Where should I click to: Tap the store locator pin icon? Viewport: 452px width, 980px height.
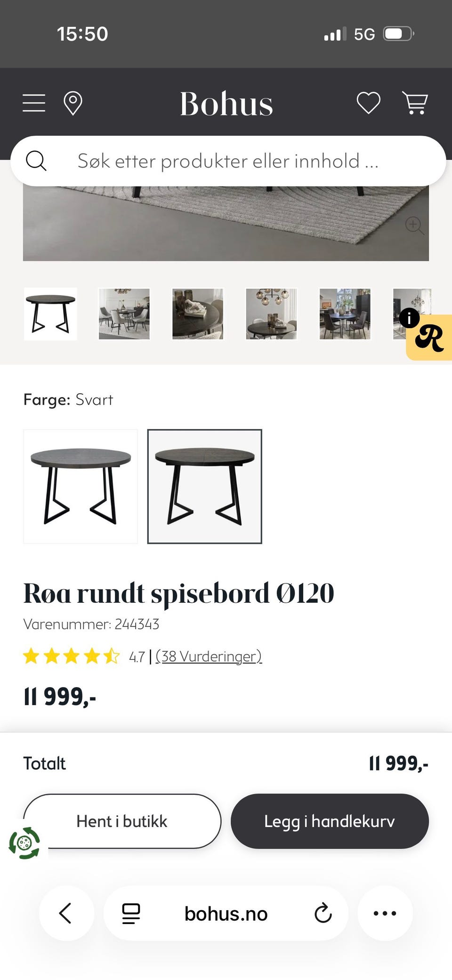point(73,103)
